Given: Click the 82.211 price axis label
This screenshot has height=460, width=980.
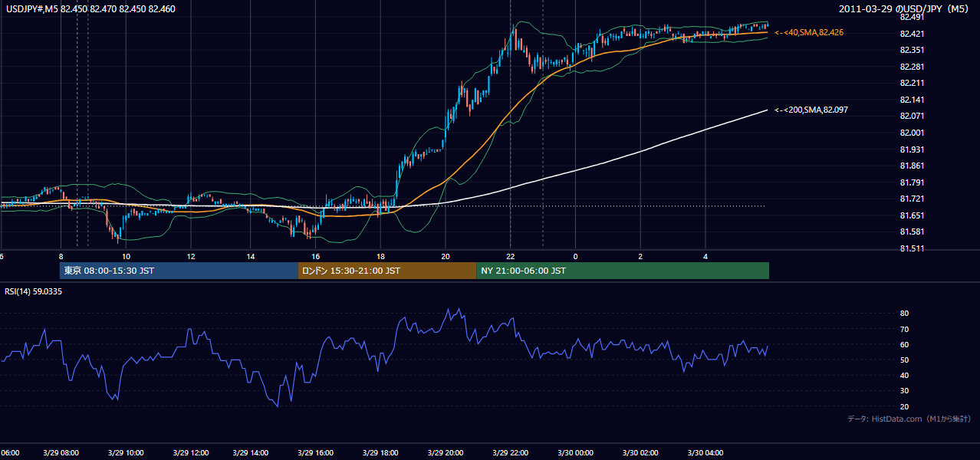Looking at the screenshot, I should click(x=910, y=83).
